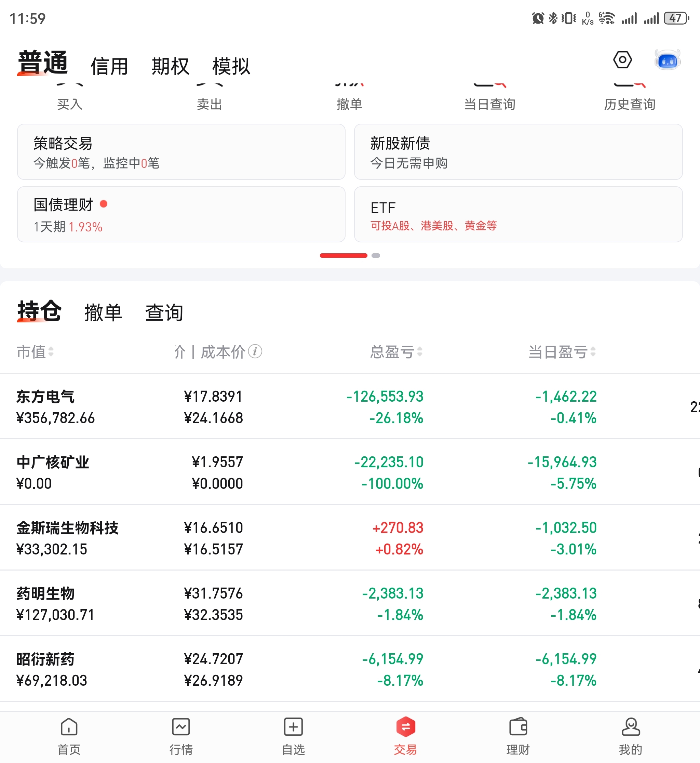The width and height of the screenshot is (700, 763).
Task: Tap daily loss -15,964.93
Action: 562,462
